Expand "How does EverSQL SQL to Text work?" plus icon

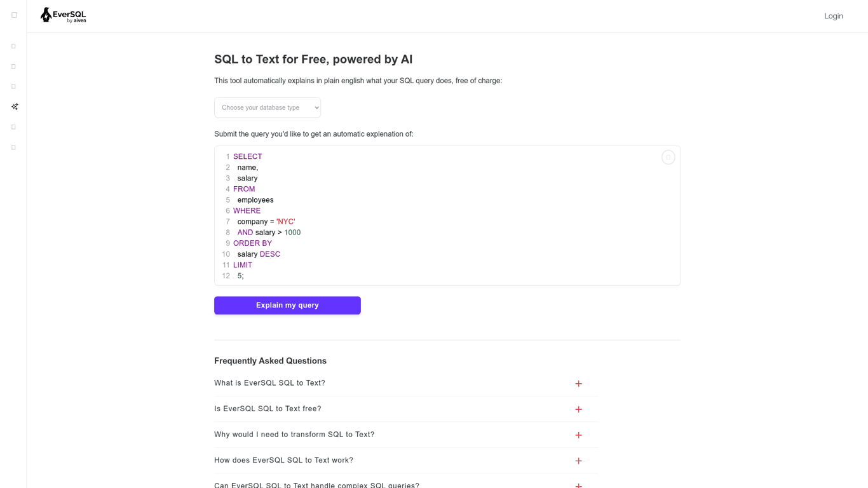pyautogui.click(x=578, y=461)
